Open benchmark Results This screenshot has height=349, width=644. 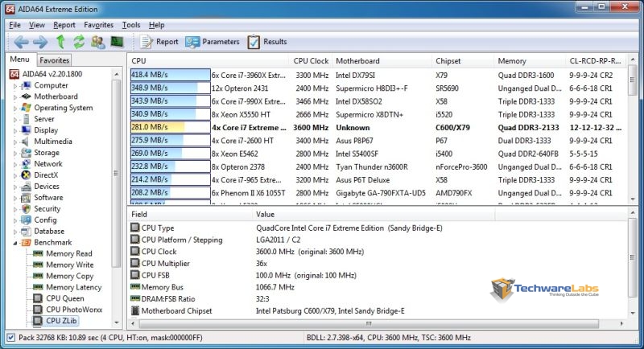(267, 42)
